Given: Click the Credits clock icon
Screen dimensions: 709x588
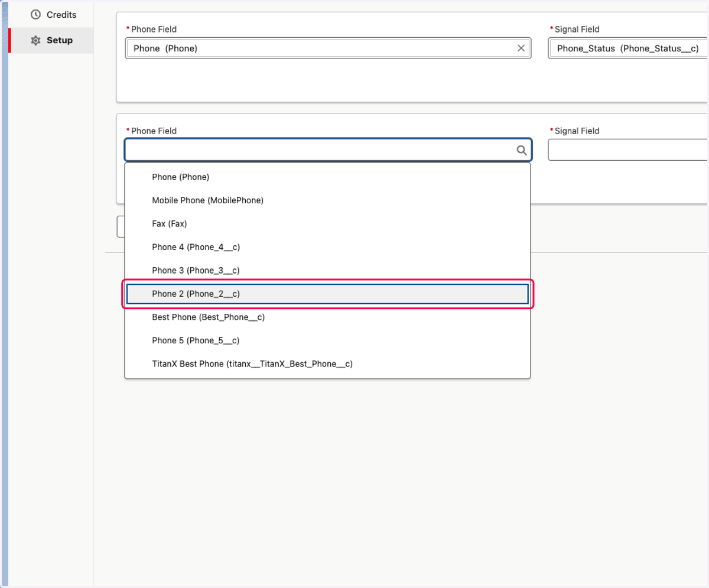Looking at the screenshot, I should pyautogui.click(x=35, y=15).
